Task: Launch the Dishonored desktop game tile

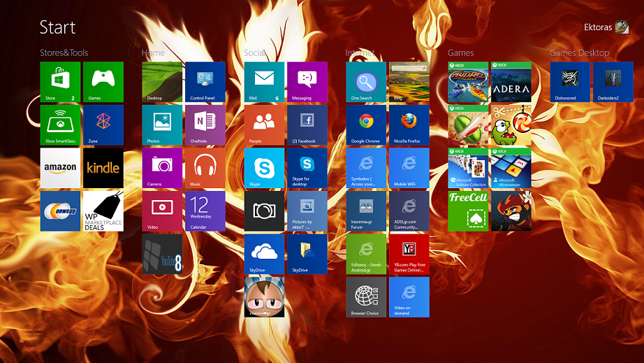Action: [x=570, y=82]
